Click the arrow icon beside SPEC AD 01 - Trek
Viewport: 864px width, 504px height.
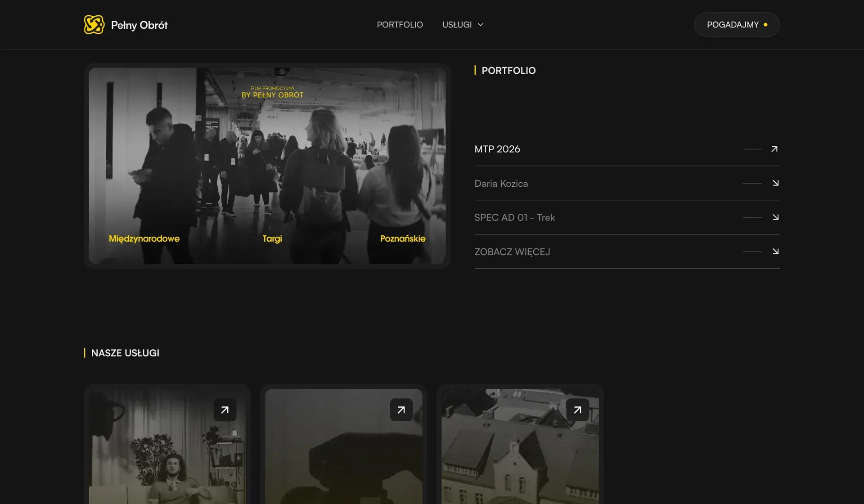tap(775, 217)
